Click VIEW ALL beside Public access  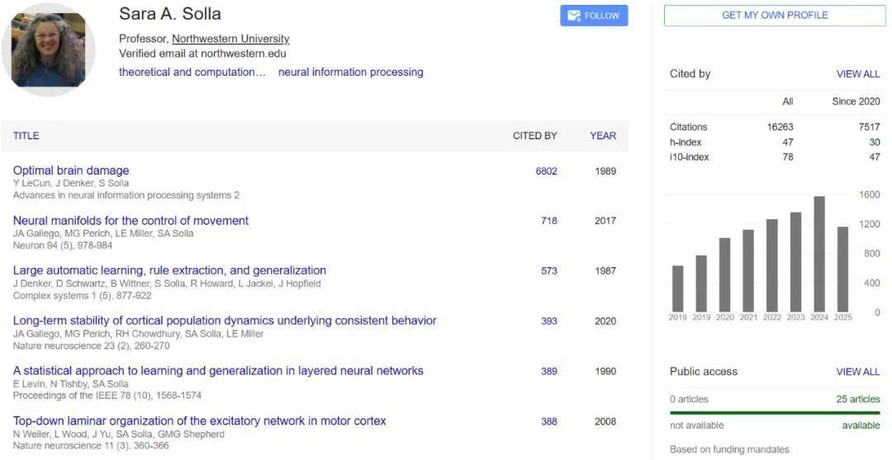coord(858,372)
